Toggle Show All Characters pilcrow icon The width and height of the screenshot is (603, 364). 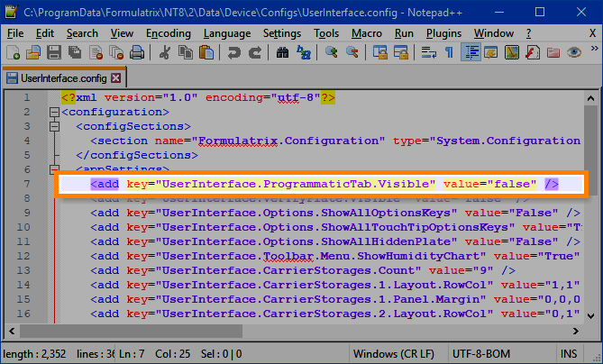click(449, 53)
